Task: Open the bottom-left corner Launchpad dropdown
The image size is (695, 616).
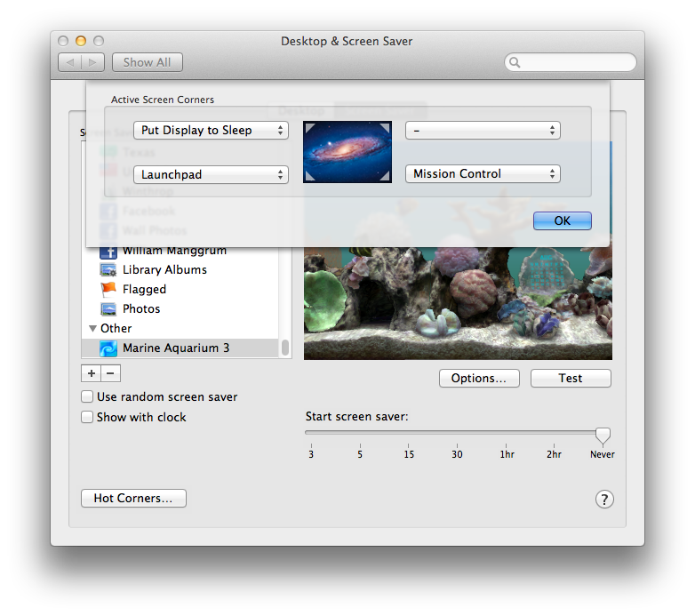Action: click(x=211, y=174)
